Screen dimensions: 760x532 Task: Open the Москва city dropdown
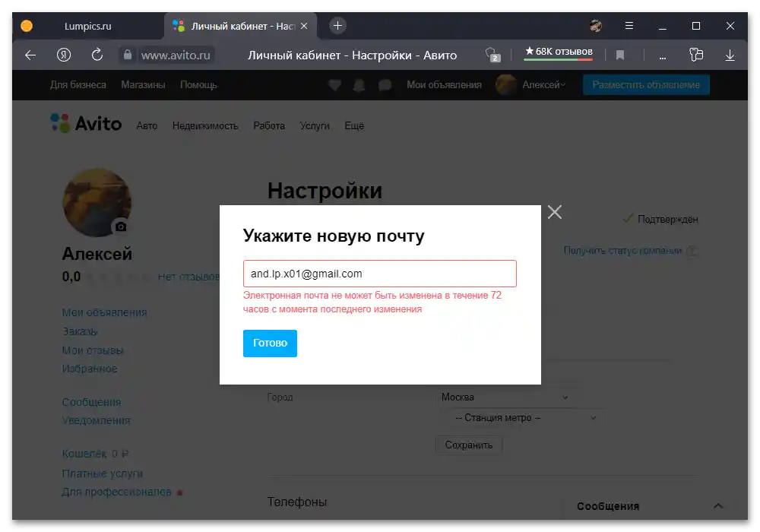point(504,397)
